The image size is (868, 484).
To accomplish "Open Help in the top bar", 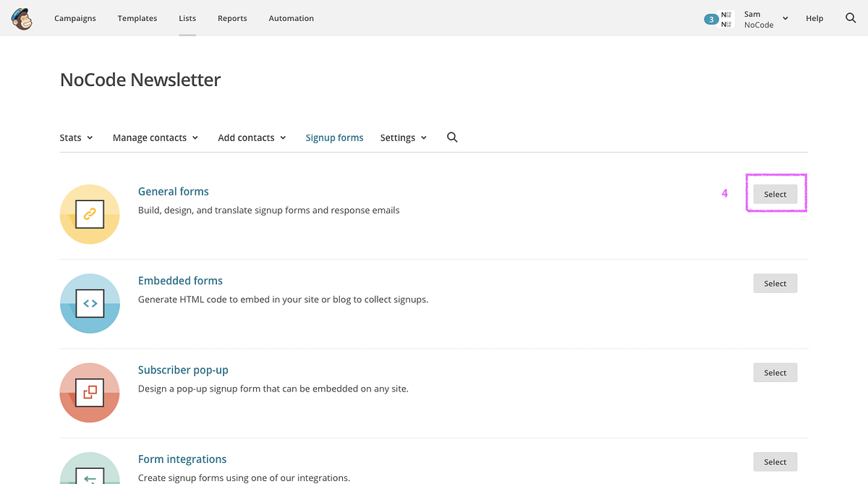I will pos(814,18).
